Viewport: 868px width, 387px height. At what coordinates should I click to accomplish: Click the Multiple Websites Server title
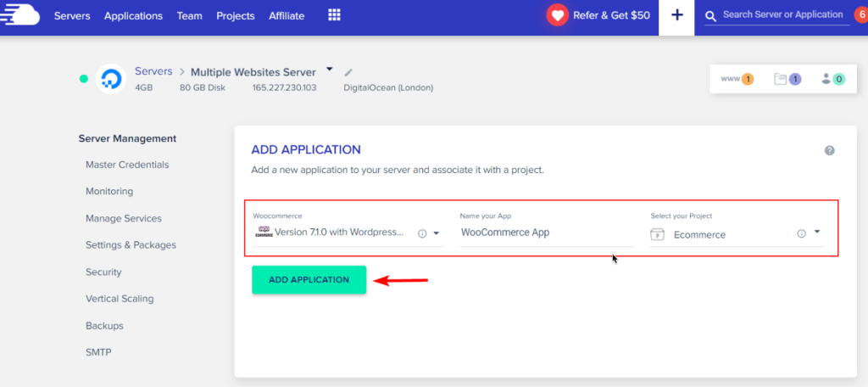pos(253,72)
